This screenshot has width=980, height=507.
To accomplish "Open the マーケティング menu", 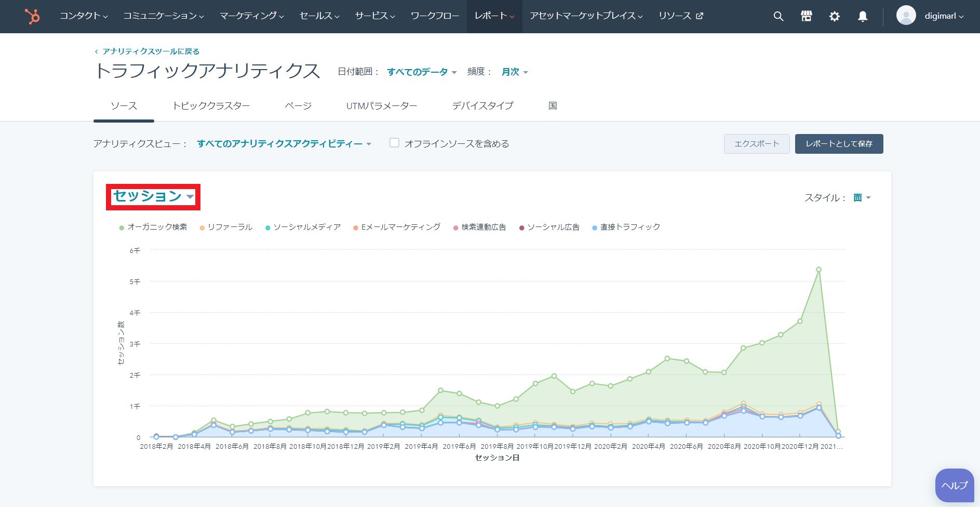I will pos(252,16).
